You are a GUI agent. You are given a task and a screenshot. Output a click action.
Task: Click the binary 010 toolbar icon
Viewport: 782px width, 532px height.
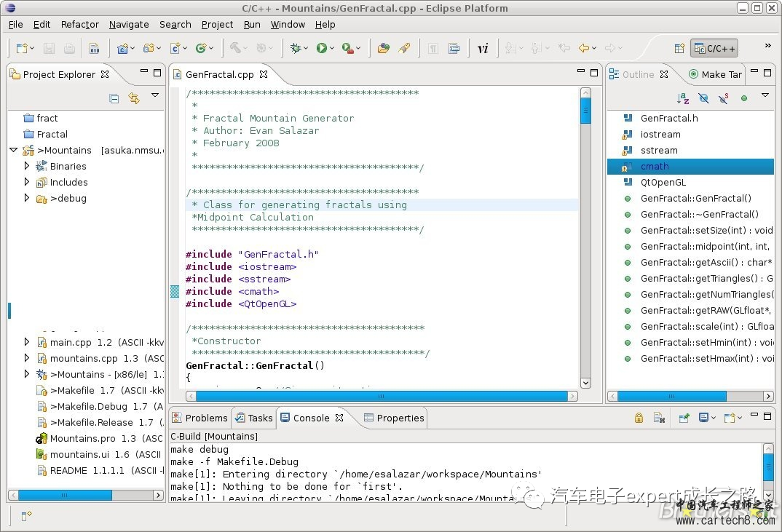[94, 48]
